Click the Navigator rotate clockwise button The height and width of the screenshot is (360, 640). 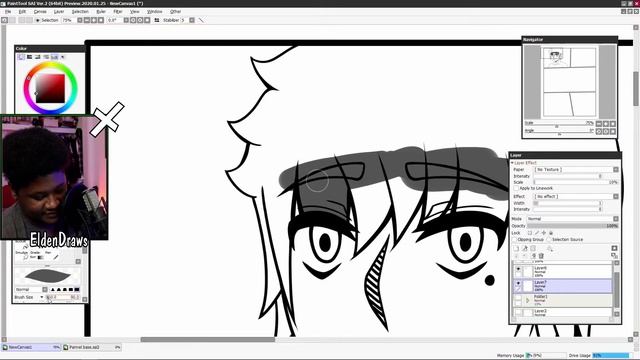(x=606, y=131)
